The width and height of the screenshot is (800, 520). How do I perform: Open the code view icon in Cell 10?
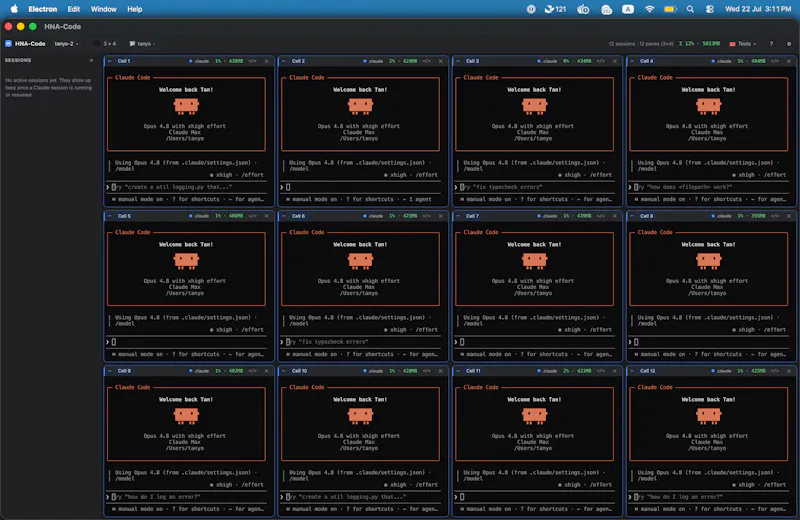coord(427,371)
